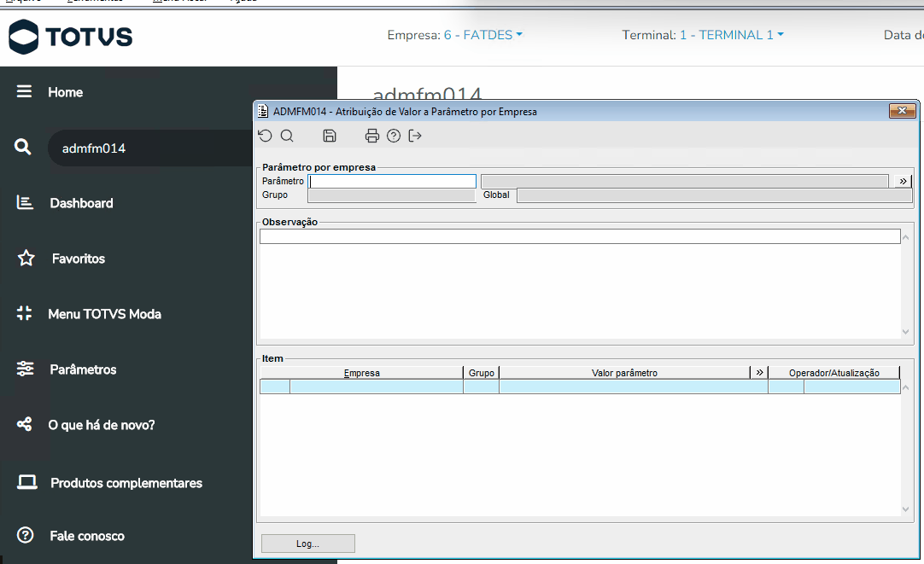Click the Item grid scrollbar down arrow
Viewport: 924px width, 564px height.
tap(906, 509)
